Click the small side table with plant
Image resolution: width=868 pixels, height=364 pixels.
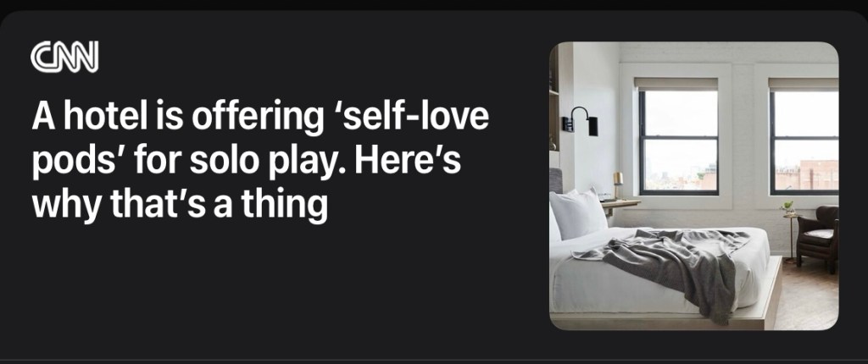[789, 233]
